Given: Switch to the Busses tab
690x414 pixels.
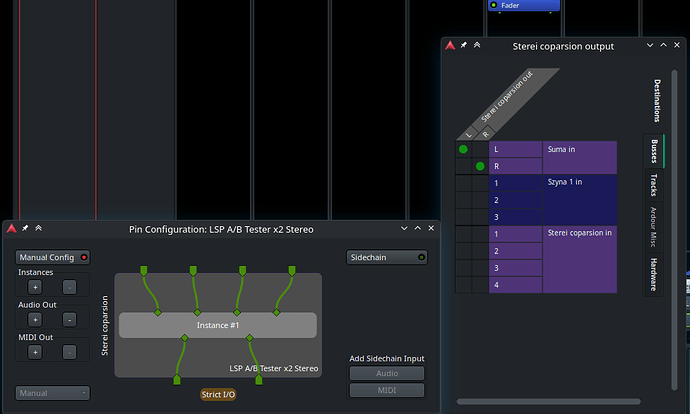Looking at the screenshot, I should (654, 151).
